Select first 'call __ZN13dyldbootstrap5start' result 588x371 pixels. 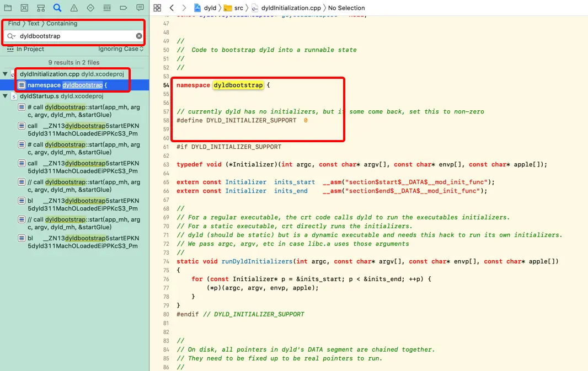pyautogui.click(x=83, y=130)
